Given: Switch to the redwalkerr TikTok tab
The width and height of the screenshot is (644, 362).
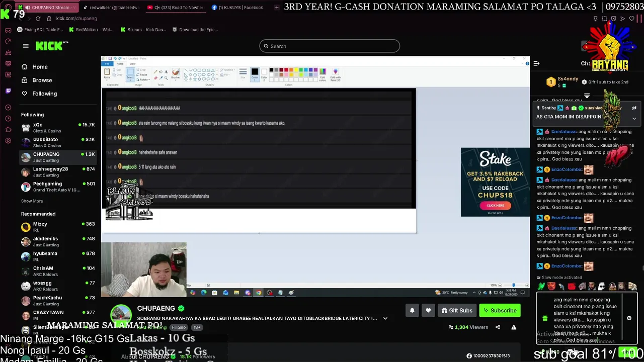Looking at the screenshot, I should click(x=111, y=8).
